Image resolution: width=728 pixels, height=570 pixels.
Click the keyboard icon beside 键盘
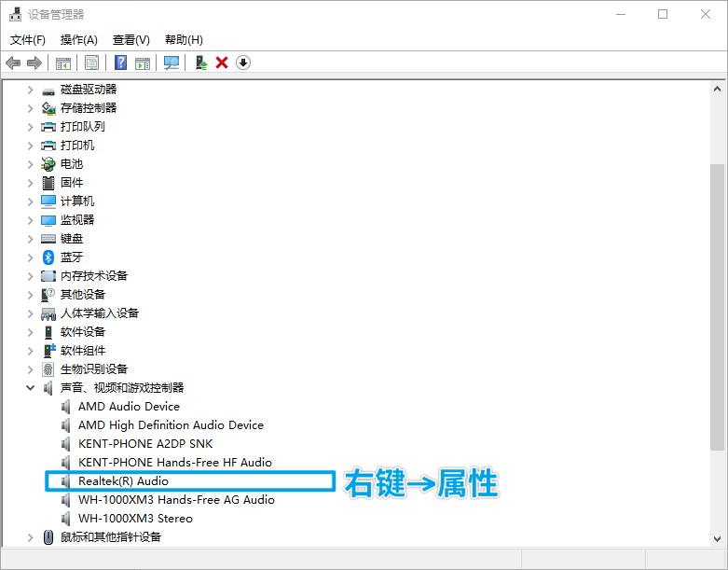(x=48, y=239)
